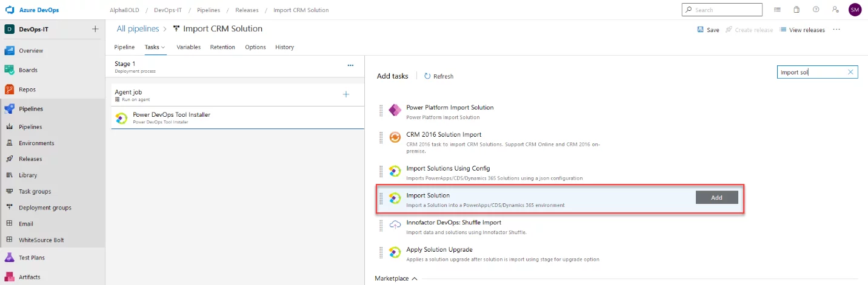Save the release pipeline
The image size is (868, 285).
(x=708, y=30)
